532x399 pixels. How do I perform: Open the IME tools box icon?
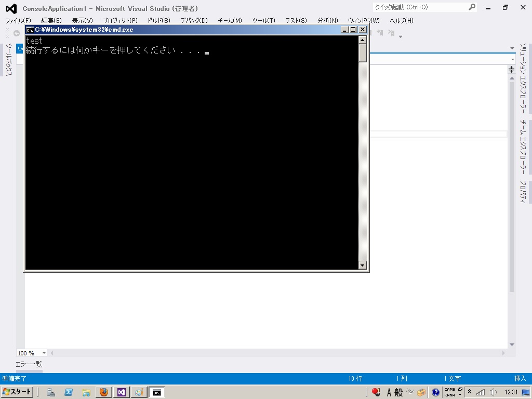point(421,392)
